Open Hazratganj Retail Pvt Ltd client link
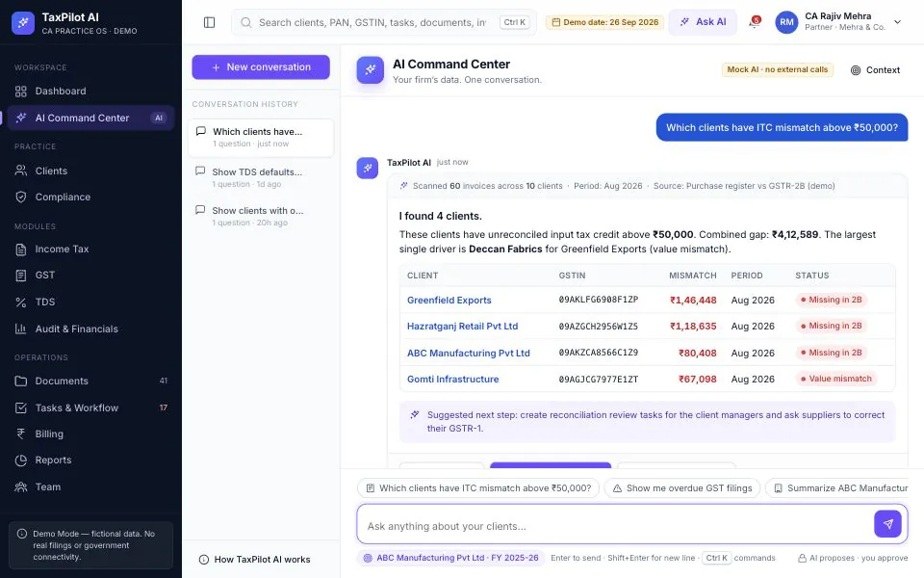924x578 pixels. [462, 327]
